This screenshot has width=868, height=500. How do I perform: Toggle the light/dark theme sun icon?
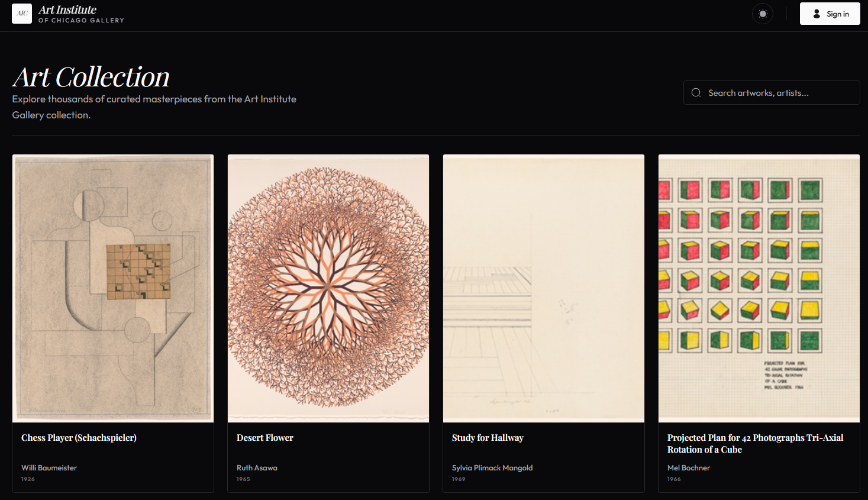(x=763, y=14)
